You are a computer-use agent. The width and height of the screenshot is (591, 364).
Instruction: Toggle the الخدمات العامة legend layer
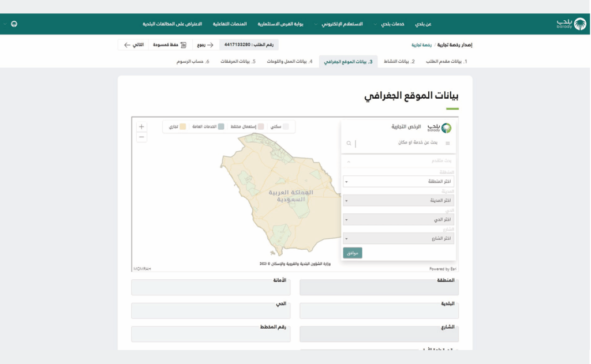tap(220, 126)
